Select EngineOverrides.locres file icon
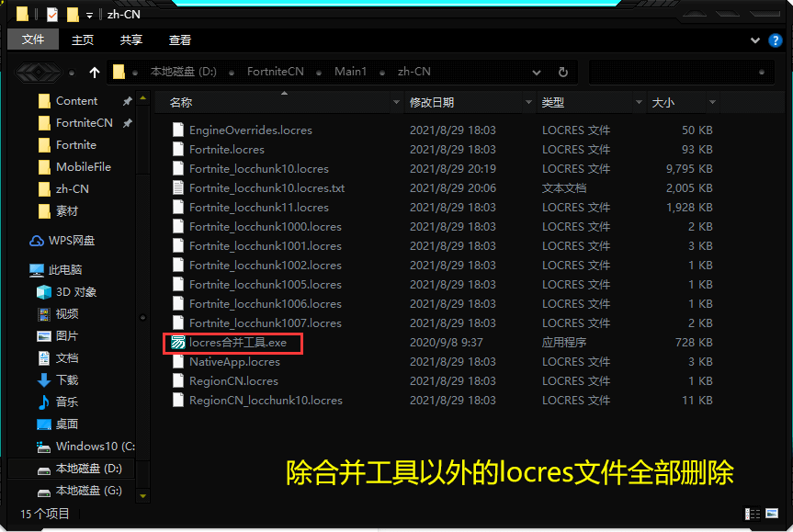 point(178,130)
